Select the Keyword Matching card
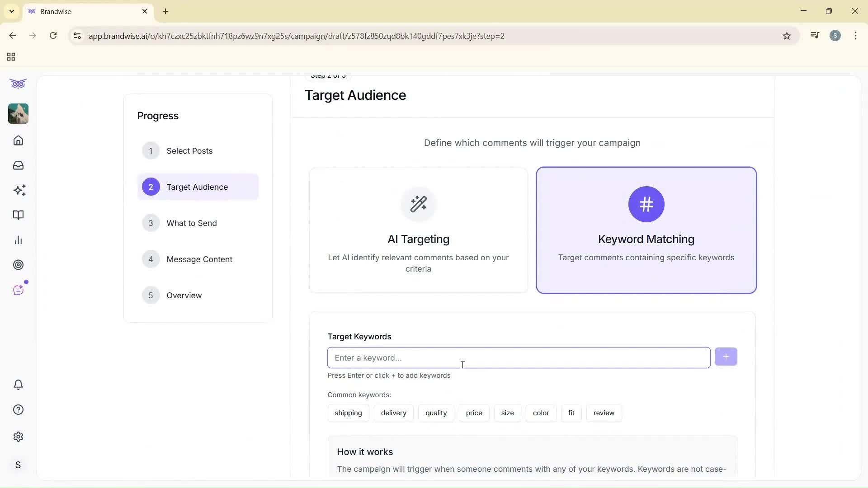This screenshot has width=868, height=488. point(646,230)
